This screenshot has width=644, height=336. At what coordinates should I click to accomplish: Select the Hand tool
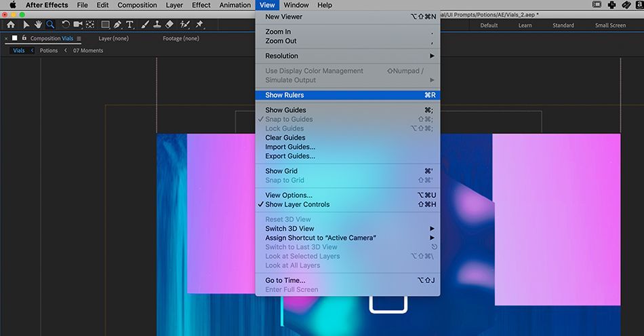pyautogui.click(x=38, y=24)
